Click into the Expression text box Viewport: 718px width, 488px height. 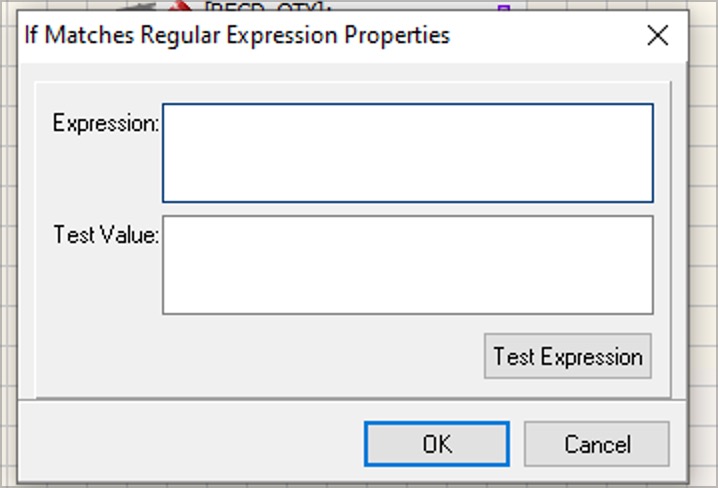point(408,153)
